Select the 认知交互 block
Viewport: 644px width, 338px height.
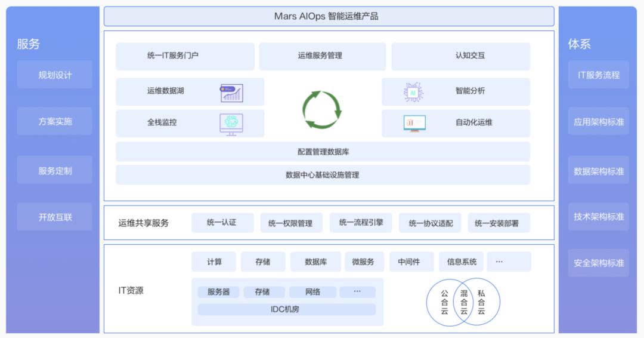point(460,56)
